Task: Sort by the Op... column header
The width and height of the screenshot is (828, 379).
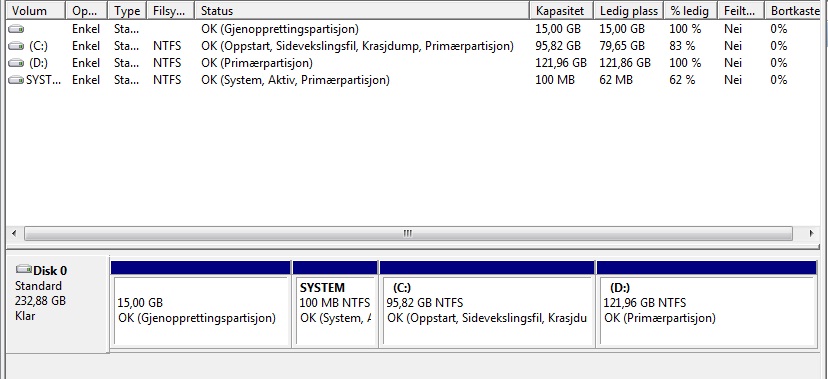Action: pyautogui.click(x=87, y=11)
